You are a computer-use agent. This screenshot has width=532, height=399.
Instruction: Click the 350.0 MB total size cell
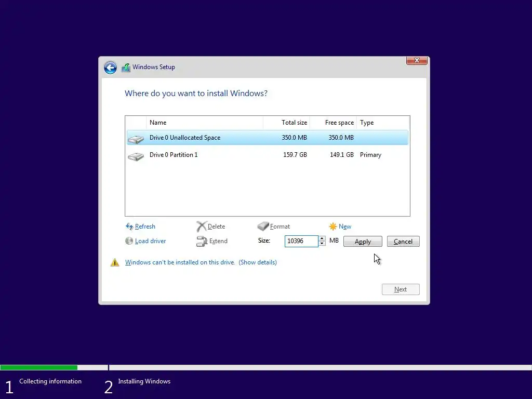click(x=294, y=137)
